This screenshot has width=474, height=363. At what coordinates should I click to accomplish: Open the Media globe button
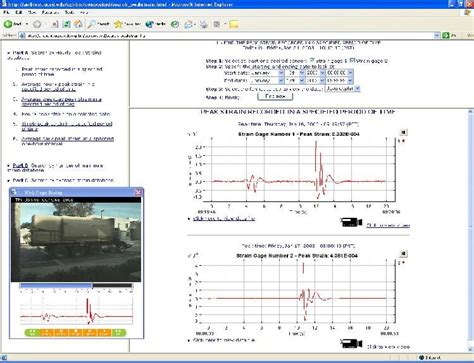coord(155,24)
